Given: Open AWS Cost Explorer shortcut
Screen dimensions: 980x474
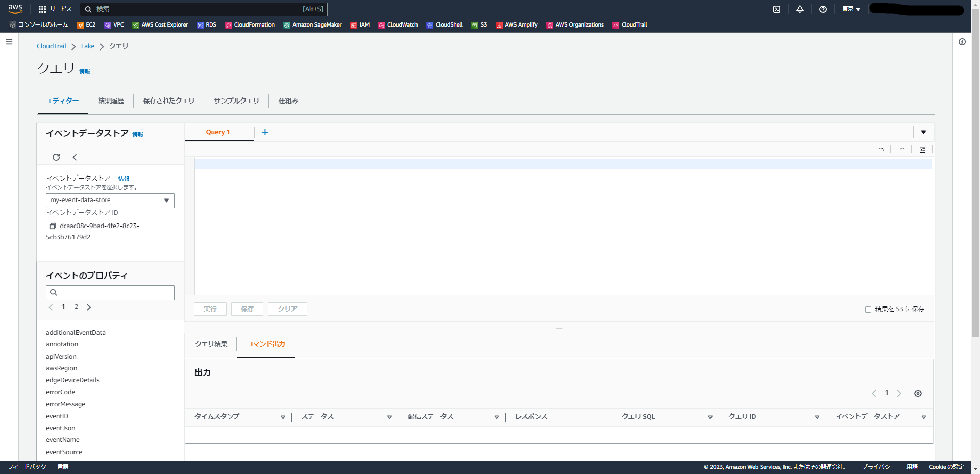Looking at the screenshot, I should [x=160, y=25].
